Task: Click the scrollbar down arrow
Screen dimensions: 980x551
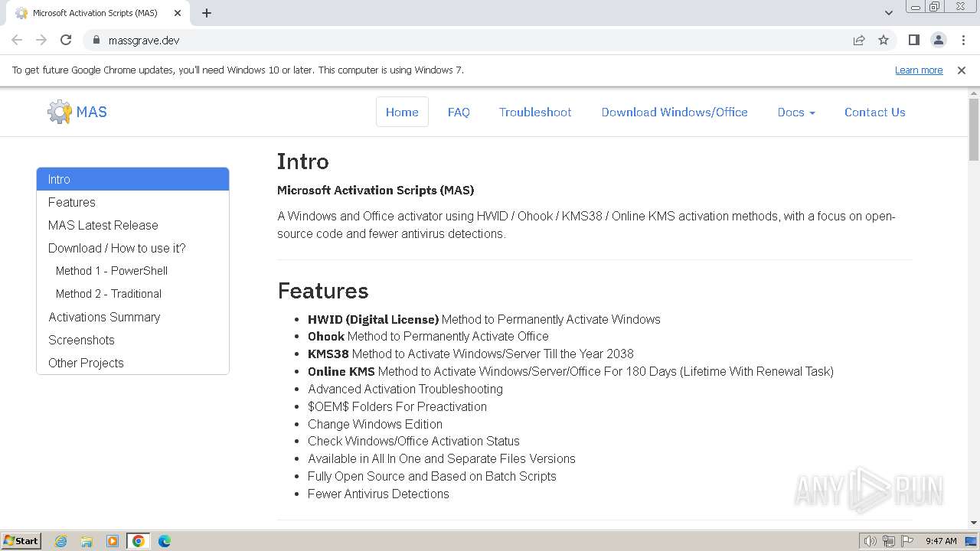Action: point(973,523)
